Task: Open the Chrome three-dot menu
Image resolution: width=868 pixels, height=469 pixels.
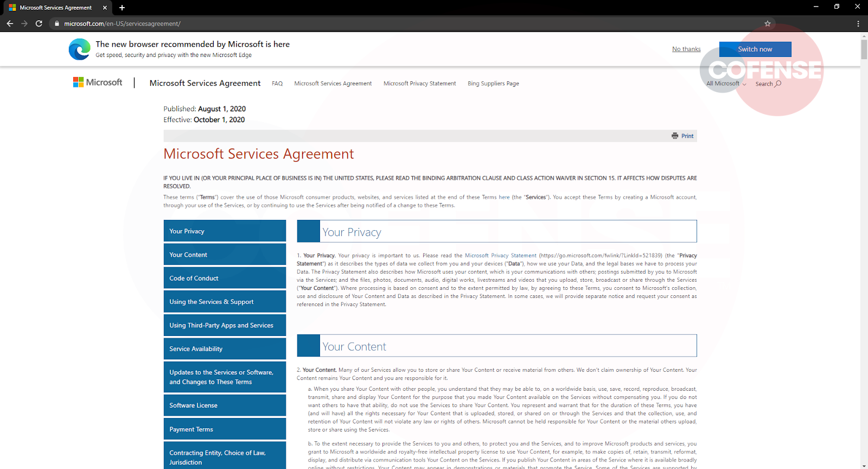Action: point(858,23)
